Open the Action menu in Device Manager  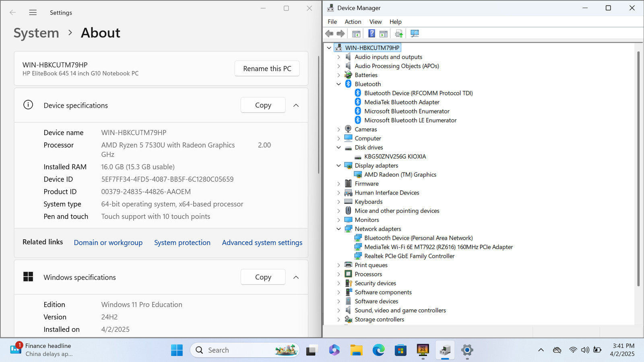click(353, 22)
